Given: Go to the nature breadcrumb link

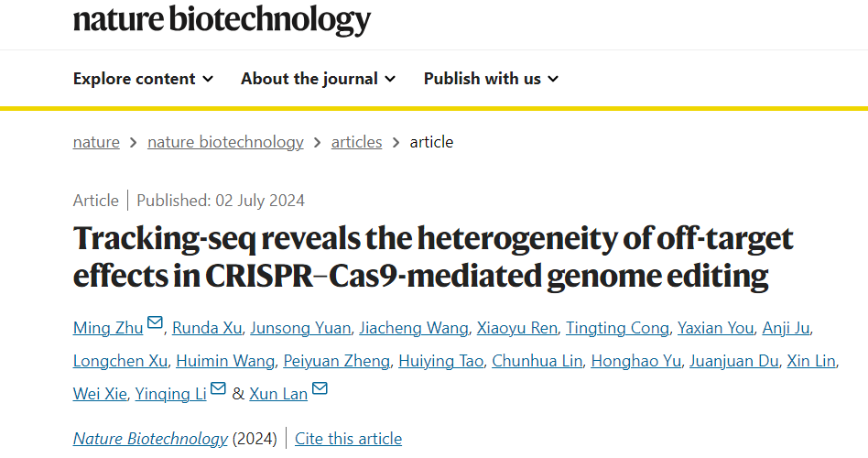Looking at the screenshot, I should coord(96,142).
